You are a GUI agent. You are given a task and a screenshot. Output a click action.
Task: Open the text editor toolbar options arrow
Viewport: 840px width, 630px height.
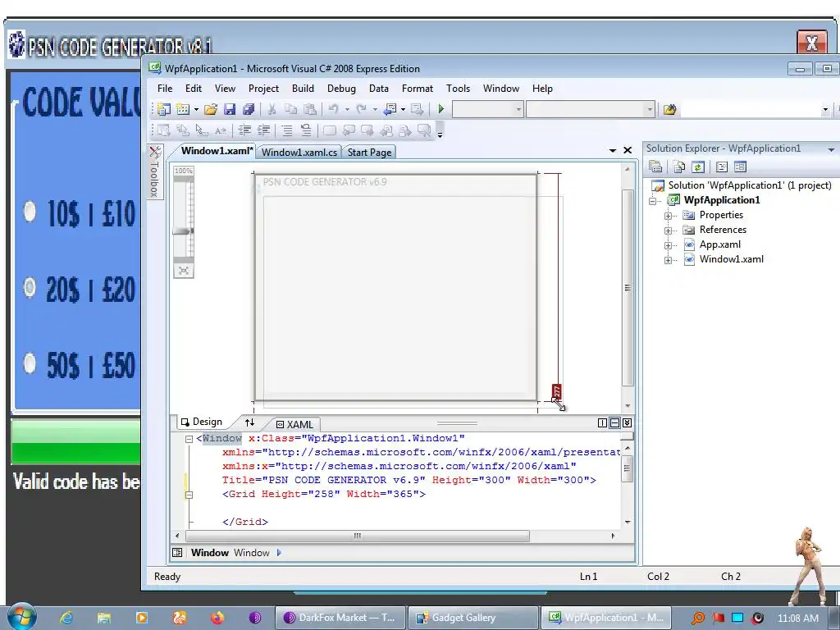[x=440, y=133]
